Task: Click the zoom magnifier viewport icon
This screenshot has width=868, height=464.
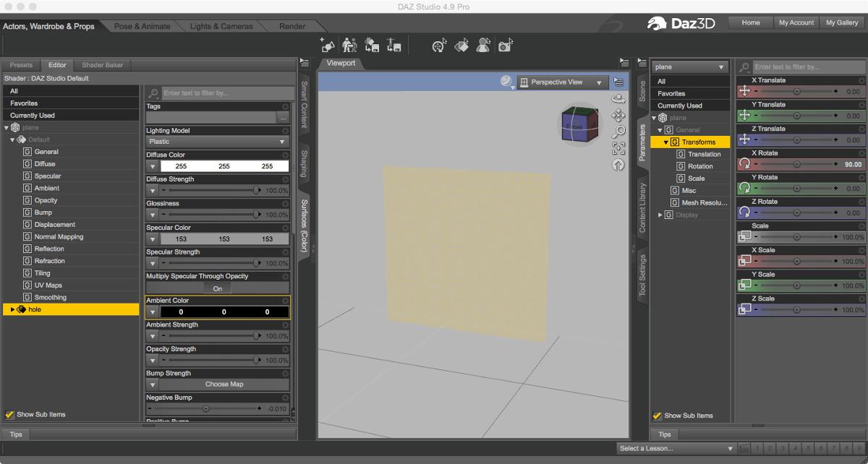Action: (618, 132)
